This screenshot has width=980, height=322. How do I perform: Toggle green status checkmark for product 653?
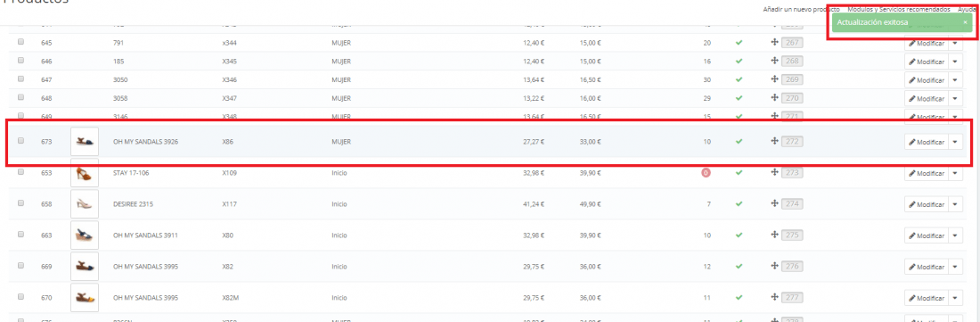(739, 172)
